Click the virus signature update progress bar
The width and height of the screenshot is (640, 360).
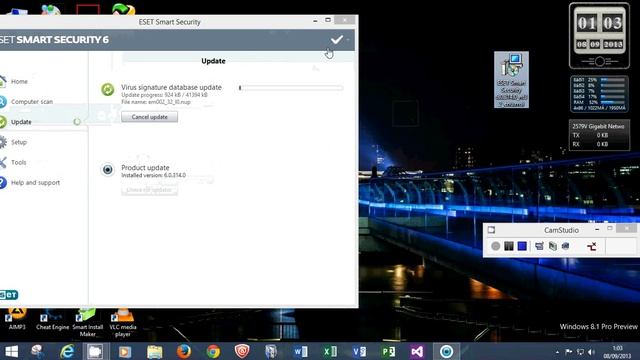[x=291, y=88]
